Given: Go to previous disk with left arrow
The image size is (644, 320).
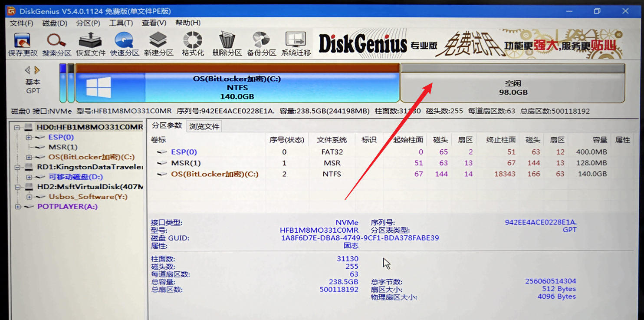Looking at the screenshot, I should pyautogui.click(x=28, y=70).
